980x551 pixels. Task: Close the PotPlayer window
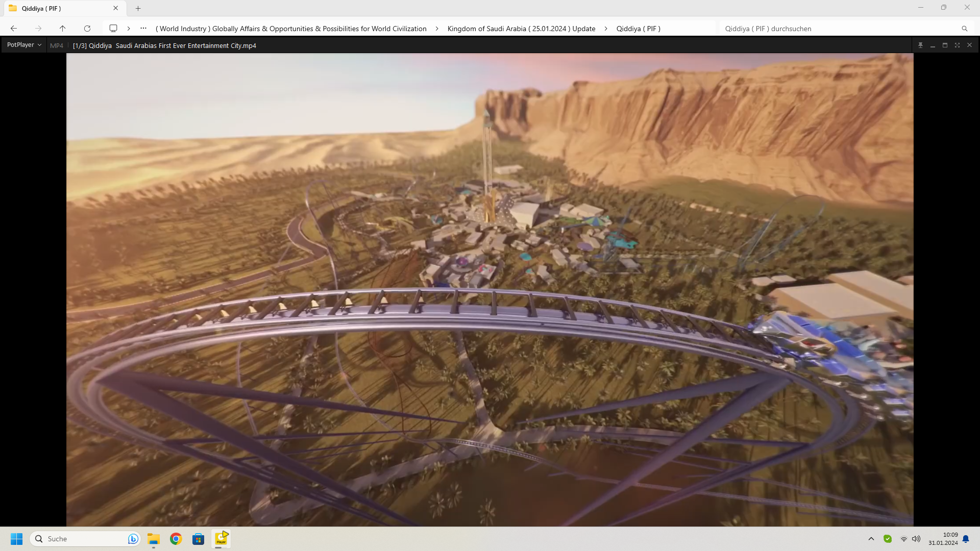point(969,45)
